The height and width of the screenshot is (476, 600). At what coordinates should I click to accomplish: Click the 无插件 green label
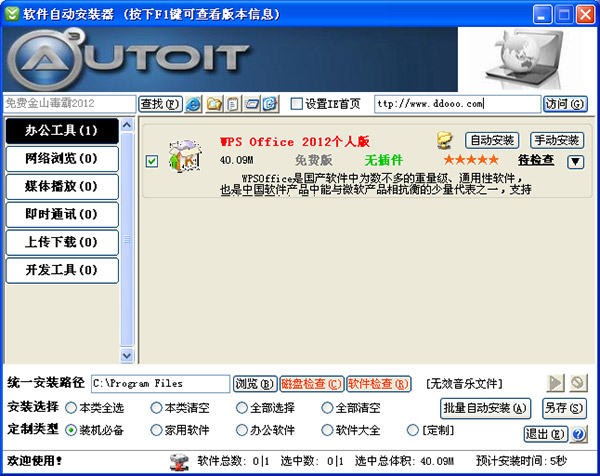pos(384,160)
